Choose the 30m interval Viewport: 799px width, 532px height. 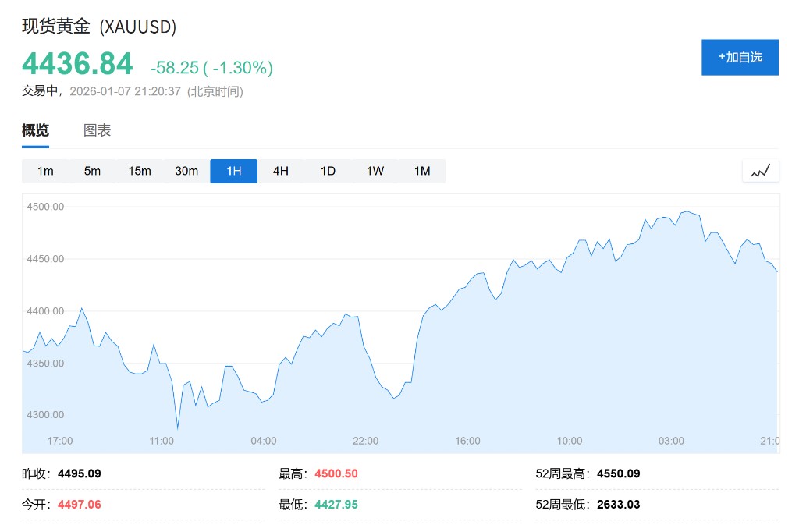(x=186, y=171)
